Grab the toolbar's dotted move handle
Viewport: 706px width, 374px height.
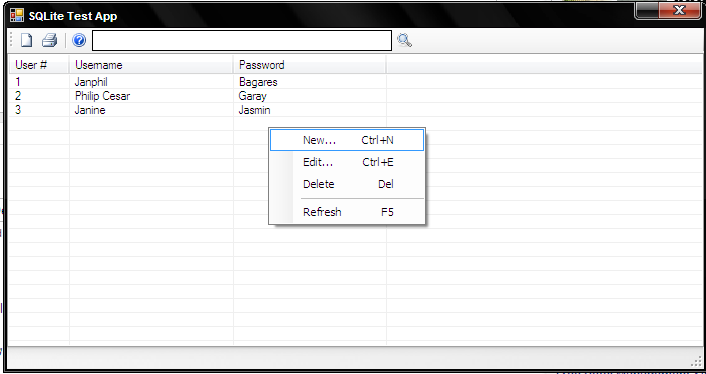(x=12, y=41)
